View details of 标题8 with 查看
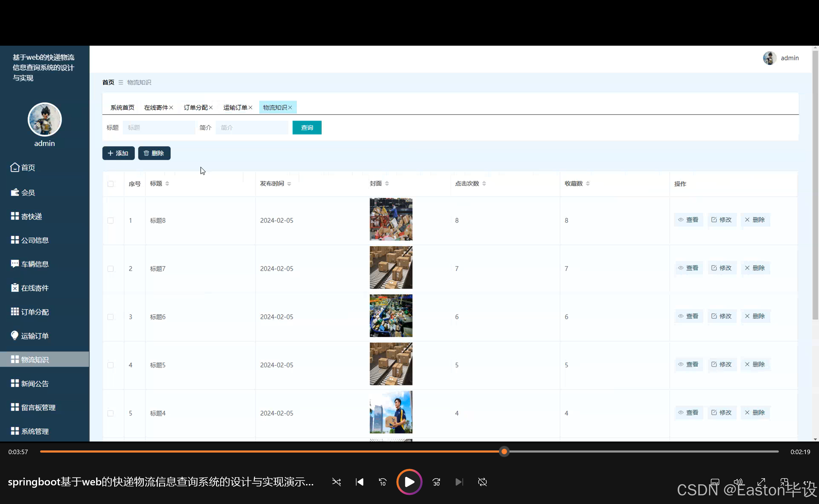This screenshot has width=819, height=504. (x=688, y=220)
